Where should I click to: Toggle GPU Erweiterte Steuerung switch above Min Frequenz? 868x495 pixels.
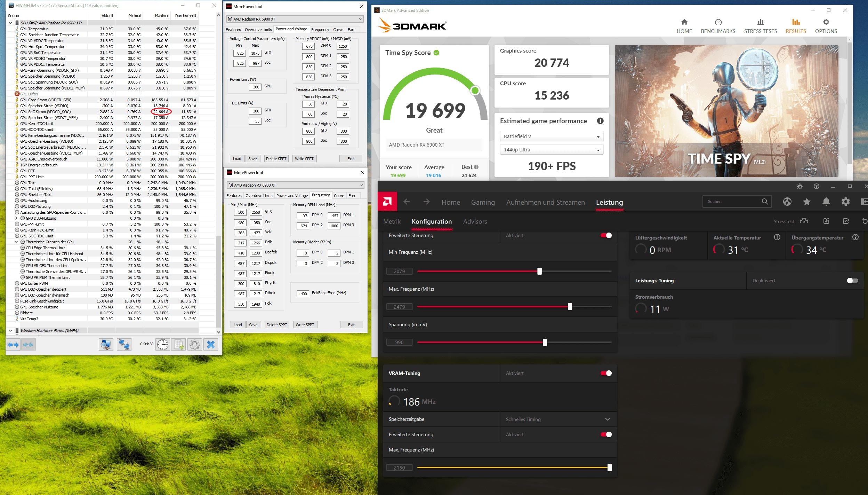coord(606,236)
